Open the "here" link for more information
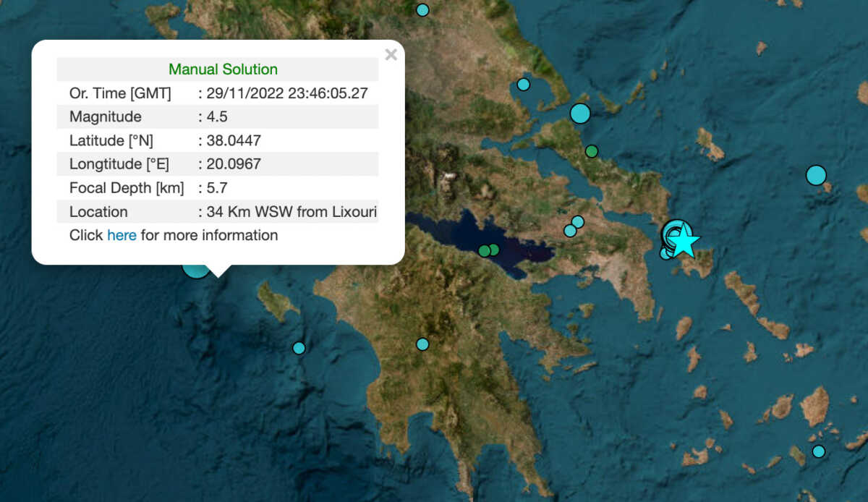This screenshot has width=868, height=502. (122, 235)
